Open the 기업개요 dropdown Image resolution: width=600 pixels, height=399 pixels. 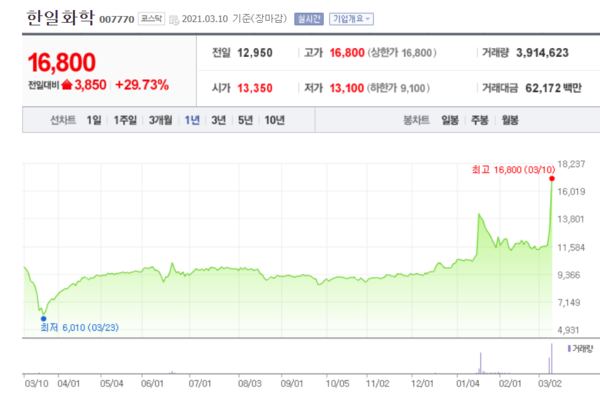351,19
